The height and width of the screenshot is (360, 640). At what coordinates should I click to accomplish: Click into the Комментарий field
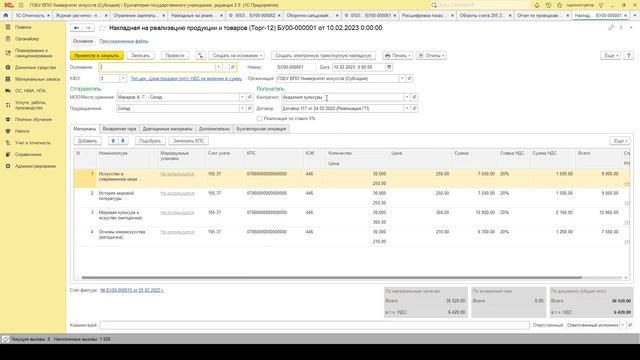[314, 325]
